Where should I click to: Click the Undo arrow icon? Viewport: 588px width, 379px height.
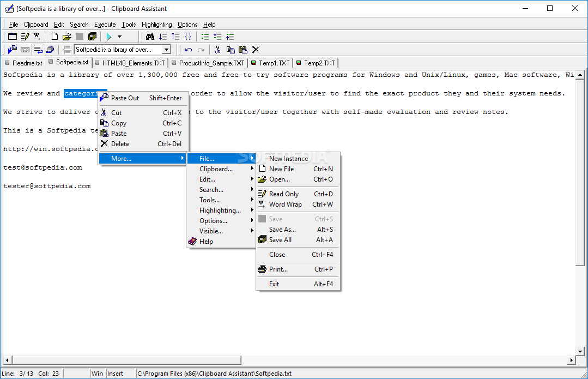pyautogui.click(x=189, y=50)
